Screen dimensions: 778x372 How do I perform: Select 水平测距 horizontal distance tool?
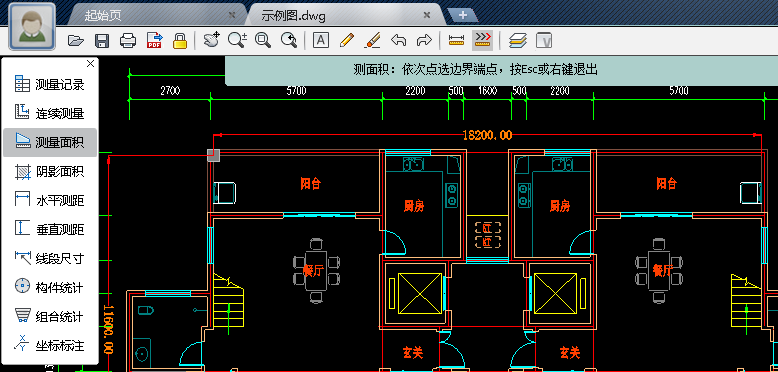pyautogui.click(x=50, y=200)
